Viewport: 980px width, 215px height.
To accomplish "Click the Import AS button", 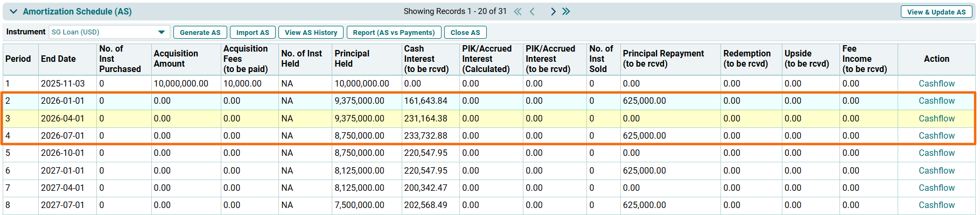I will tap(253, 32).
